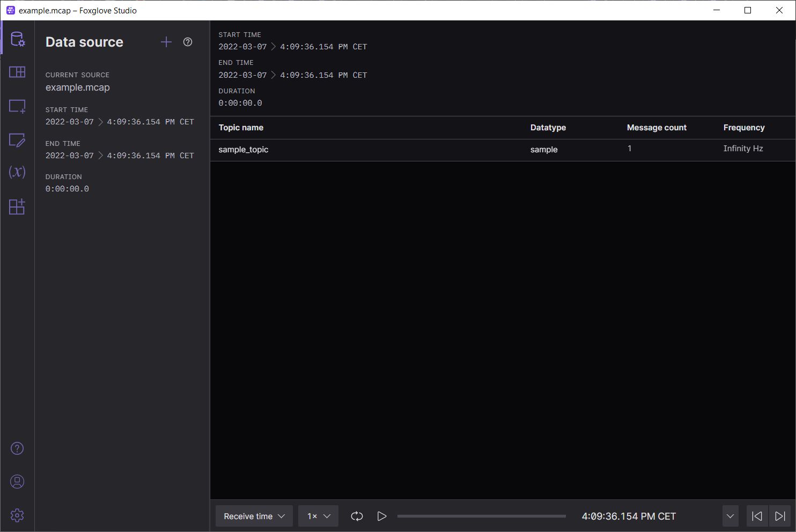This screenshot has width=796, height=532.
Task: Open the Help menu in the sidebar
Action: (17, 448)
